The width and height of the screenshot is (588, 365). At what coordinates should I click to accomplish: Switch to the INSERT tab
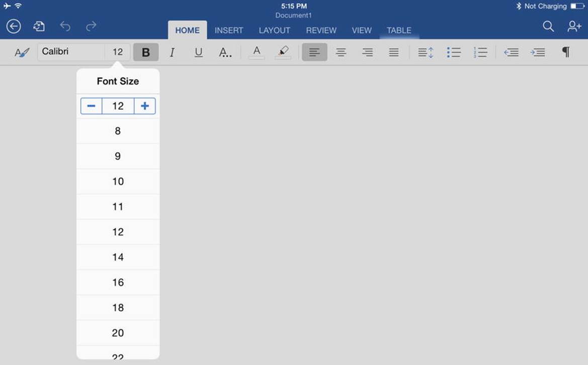(x=229, y=30)
